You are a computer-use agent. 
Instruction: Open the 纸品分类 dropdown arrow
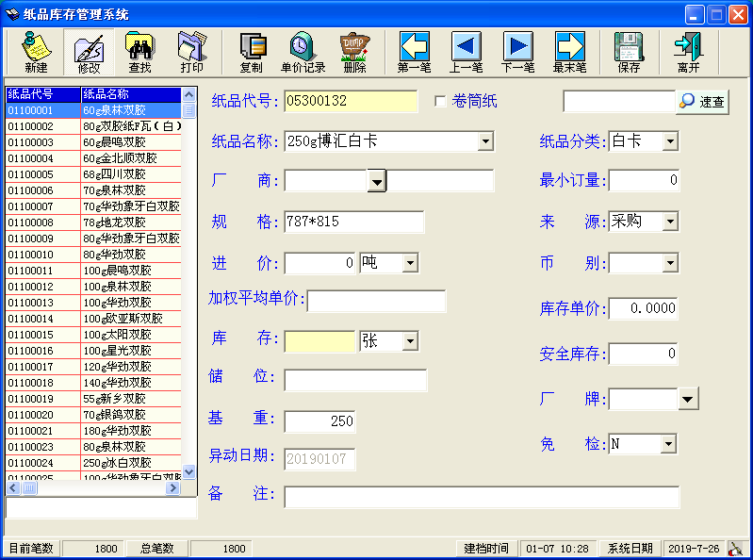click(x=670, y=141)
